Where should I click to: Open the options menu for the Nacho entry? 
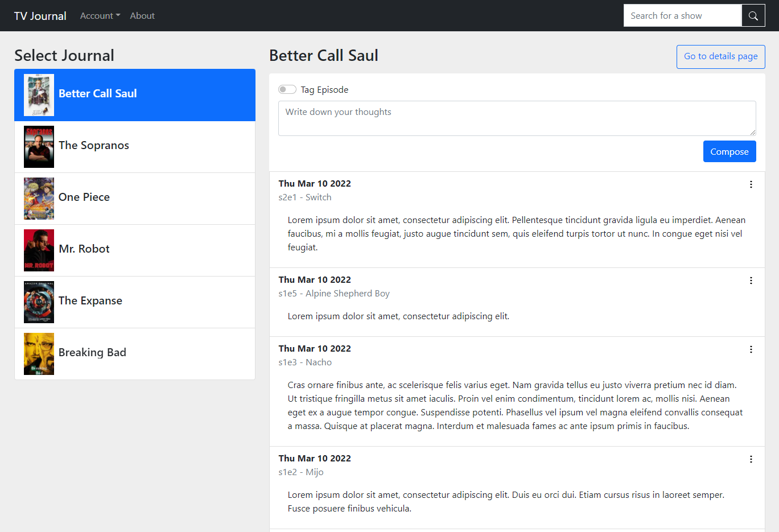[751, 349]
